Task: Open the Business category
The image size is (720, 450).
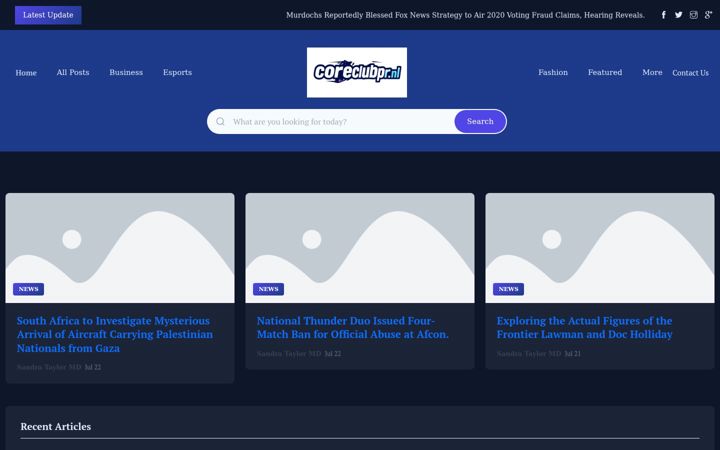Action: point(126,73)
